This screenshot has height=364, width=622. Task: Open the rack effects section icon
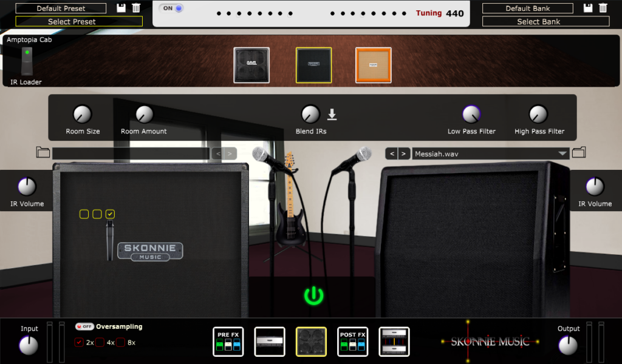(394, 342)
